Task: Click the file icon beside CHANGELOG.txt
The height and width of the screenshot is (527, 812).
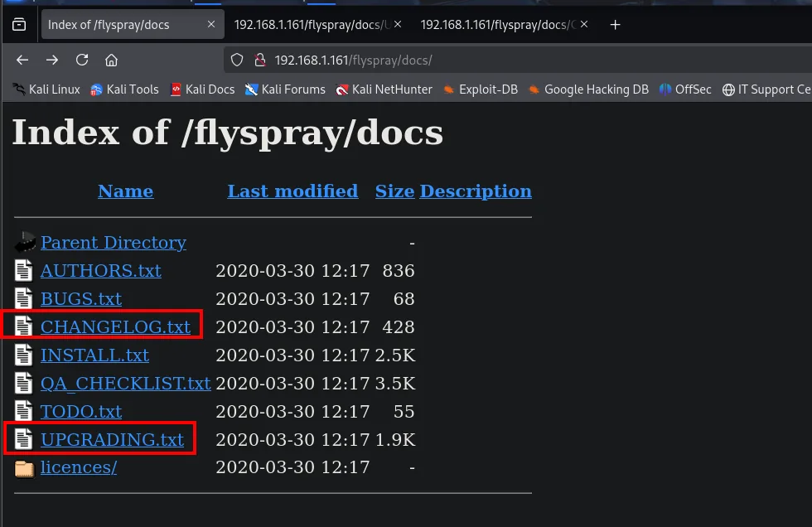Action: [24, 326]
